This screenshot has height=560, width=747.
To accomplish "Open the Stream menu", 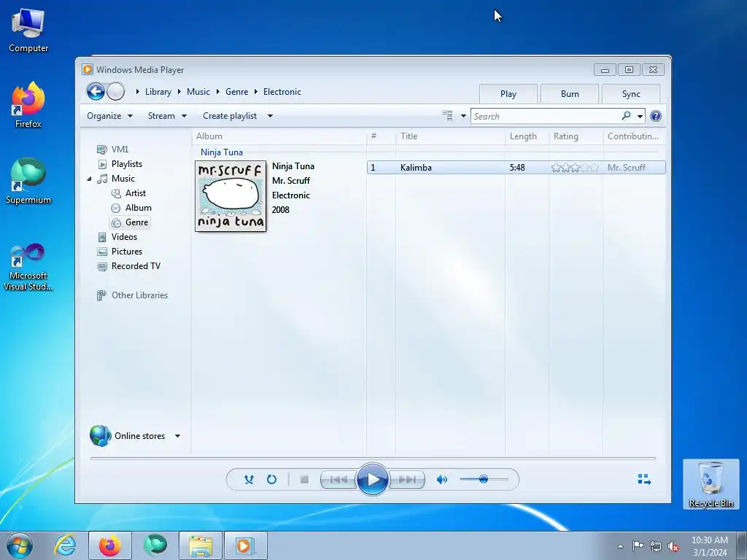I will tap(167, 116).
